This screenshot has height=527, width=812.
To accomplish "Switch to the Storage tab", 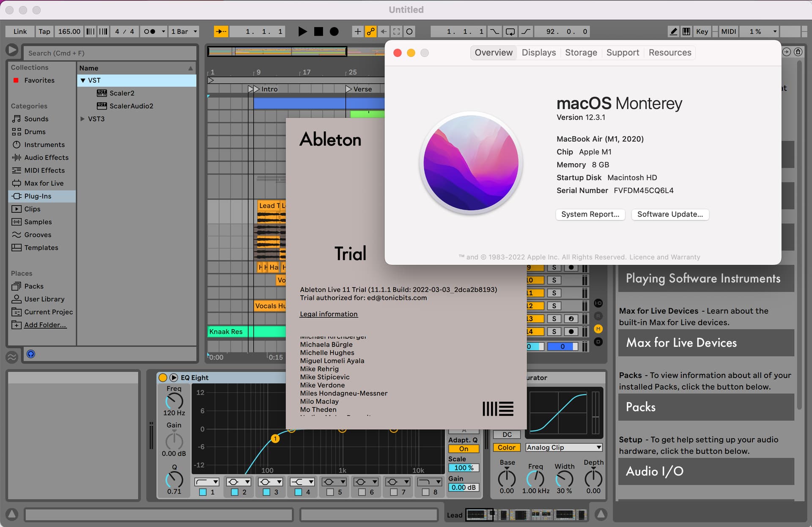I will pyautogui.click(x=581, y=52).
